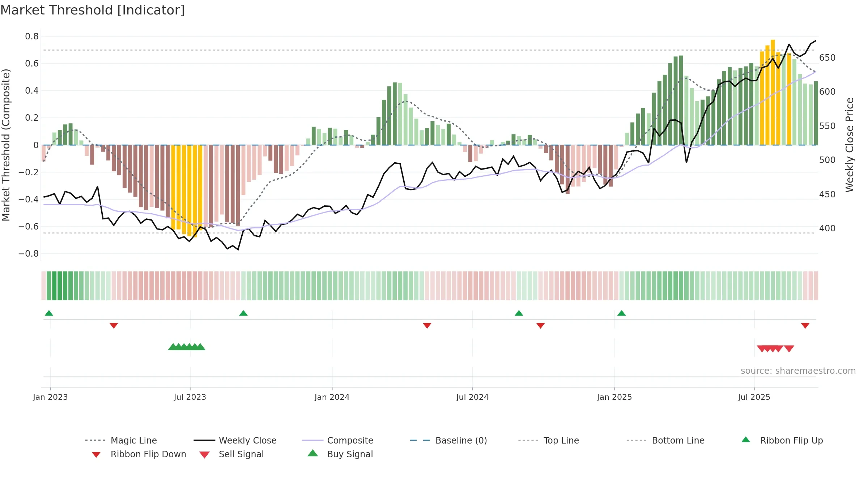The height and width of the screenshot is (488, 868).
Task: Click the Jan 2023 x-axis label
Action: (50, 397)
